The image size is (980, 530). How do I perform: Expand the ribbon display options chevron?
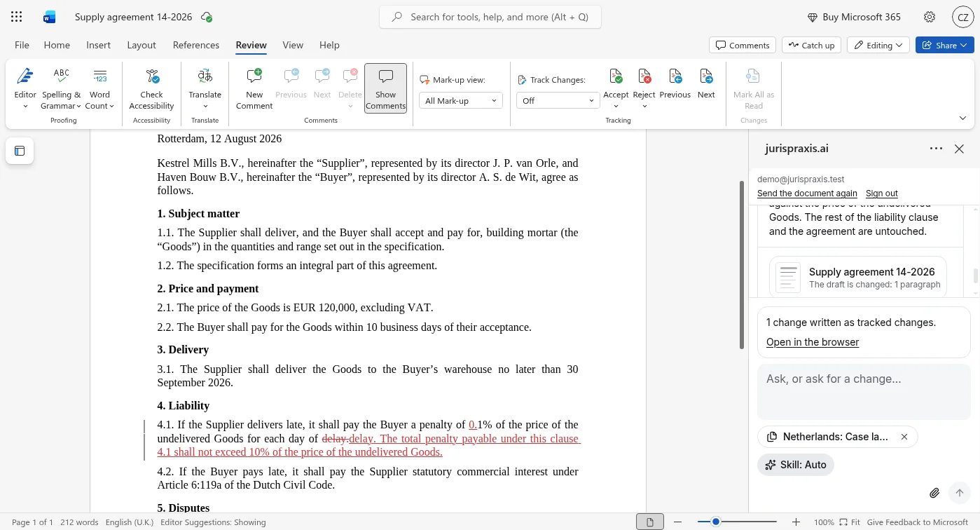(962, 118)
